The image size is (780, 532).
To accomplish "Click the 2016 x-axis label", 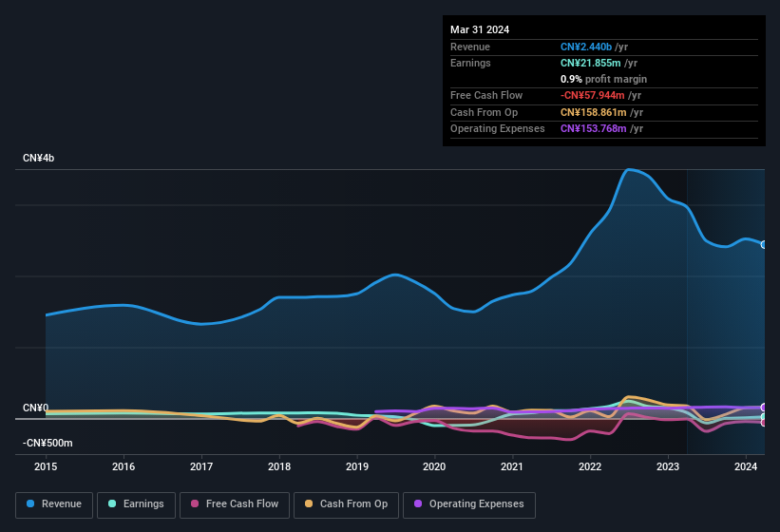I will tap(124, 466).
